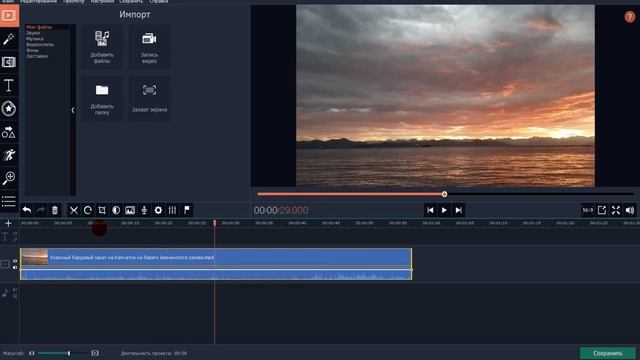This screenshot has width=640, height=360.
Task: Toggle audio track link icon
Action: point(15,296)
